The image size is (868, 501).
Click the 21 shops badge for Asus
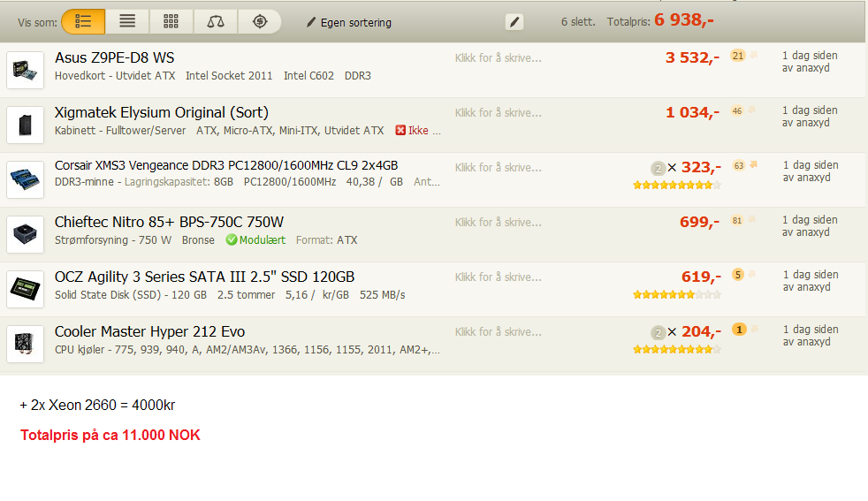click(x=737, y=56)
